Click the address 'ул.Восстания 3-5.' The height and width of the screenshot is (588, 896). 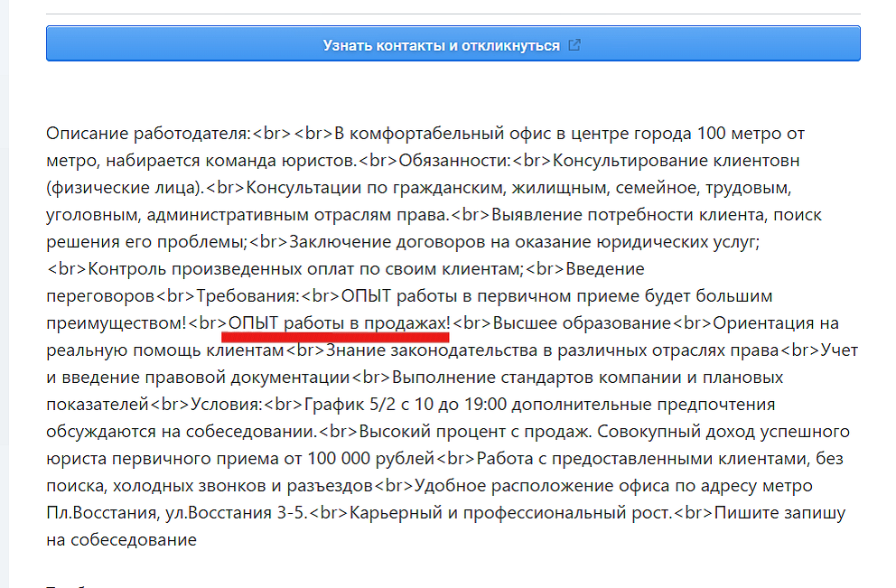coord(237,512)
